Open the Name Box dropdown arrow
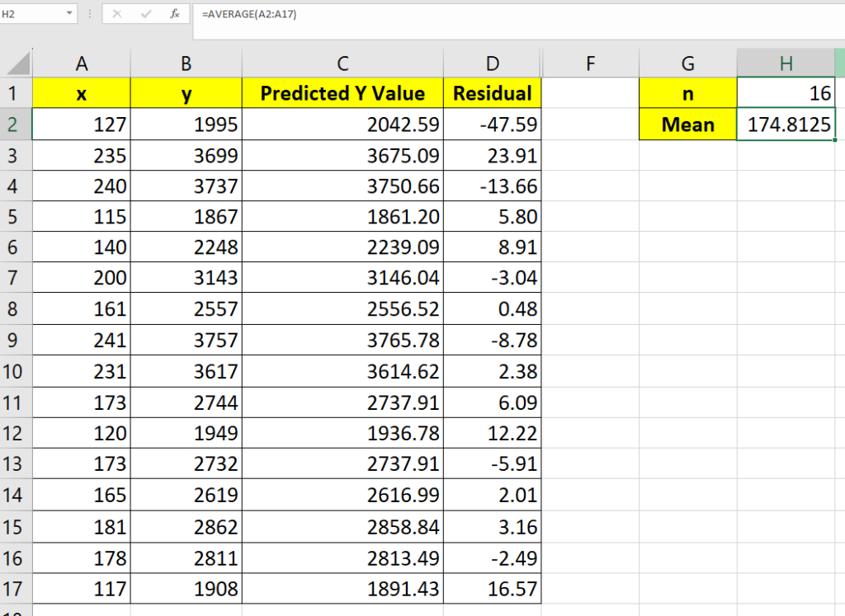The image size is (845, 616). 68,14
